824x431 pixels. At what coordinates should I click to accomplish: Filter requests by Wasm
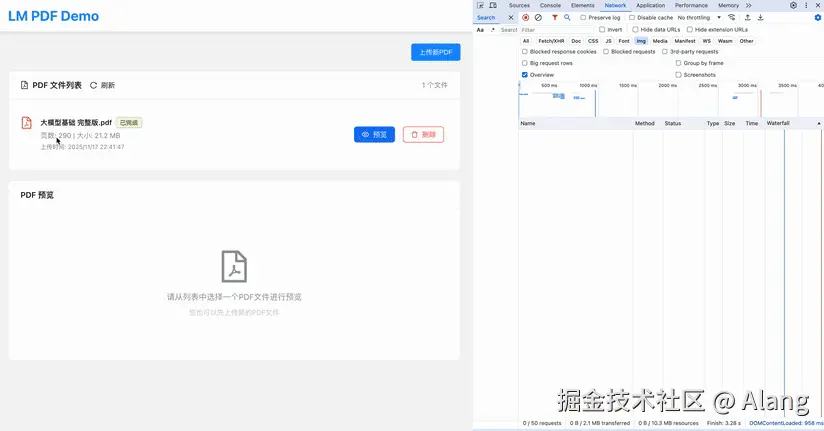click(725, 41)
